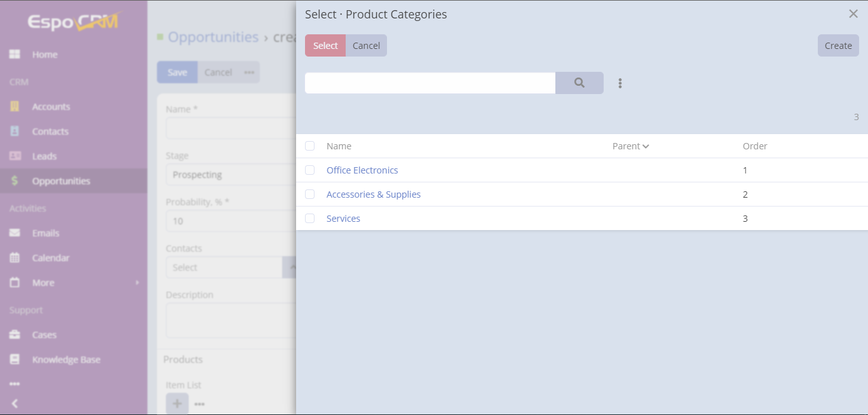The width and height of the screenshot is (868, 415).
Task: Open the three-dot search options menu
Action: pyautogui.click(x=620, y=83)
